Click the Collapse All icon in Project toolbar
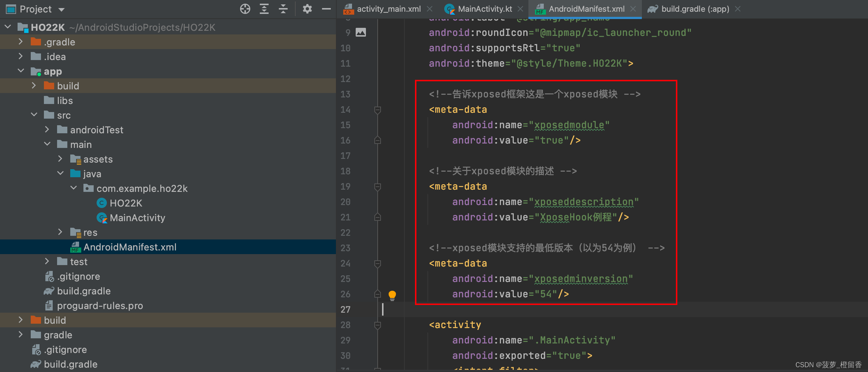868x372 pixels. (283, 9)
